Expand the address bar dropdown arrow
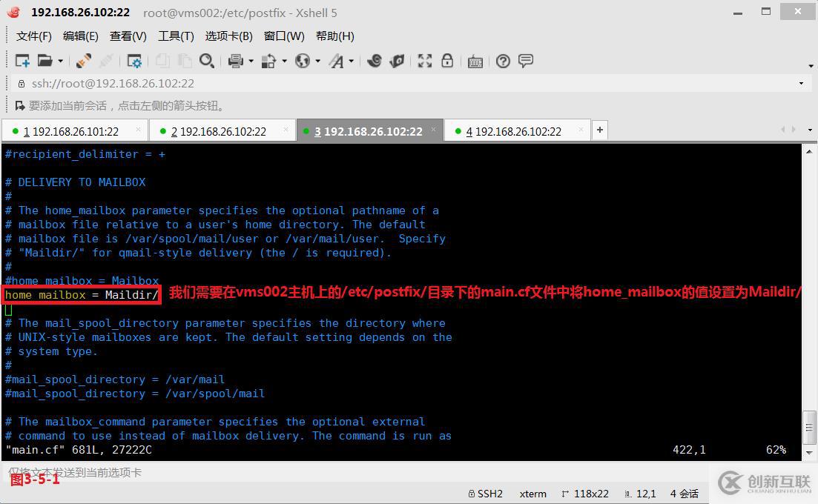This screenshot has height=504, width=818. (801, 84)
